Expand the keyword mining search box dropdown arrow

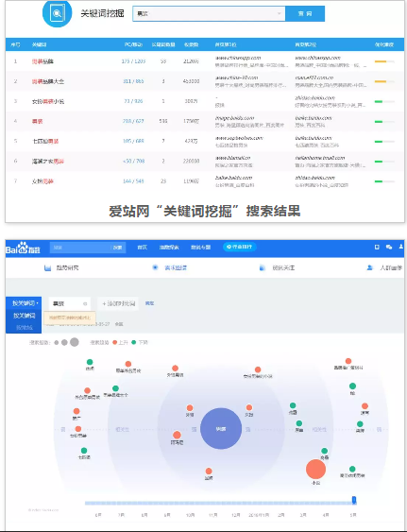pyautogui.click(x=280, y=13)
